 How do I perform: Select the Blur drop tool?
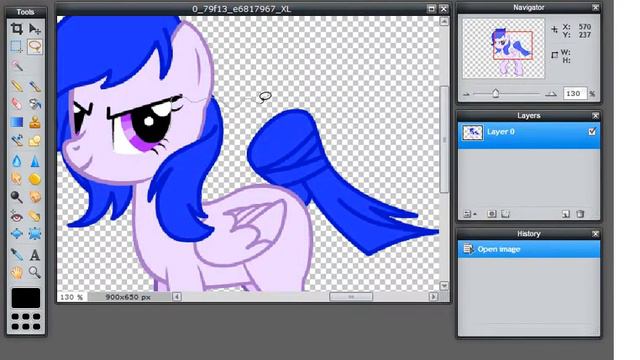pos(17,161)
